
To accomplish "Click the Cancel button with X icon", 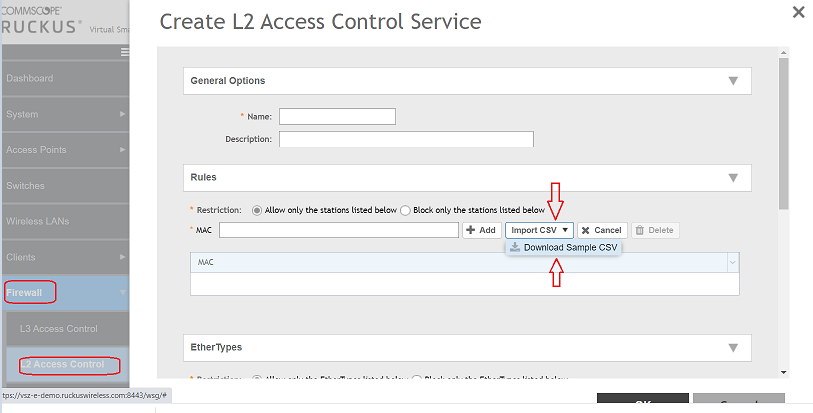I will [601, 230].
